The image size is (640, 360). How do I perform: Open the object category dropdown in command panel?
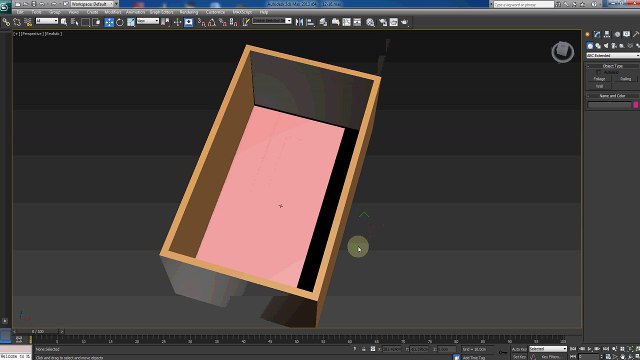click(x=613, y=55)
